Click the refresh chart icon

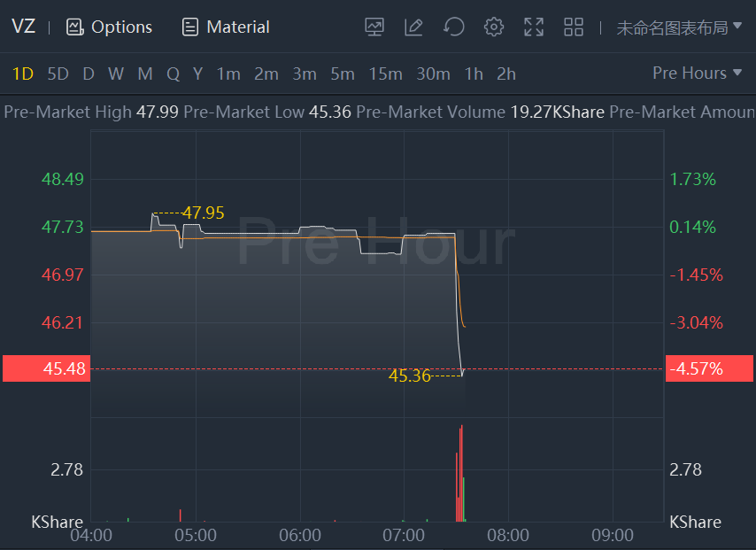click(454, 27)
